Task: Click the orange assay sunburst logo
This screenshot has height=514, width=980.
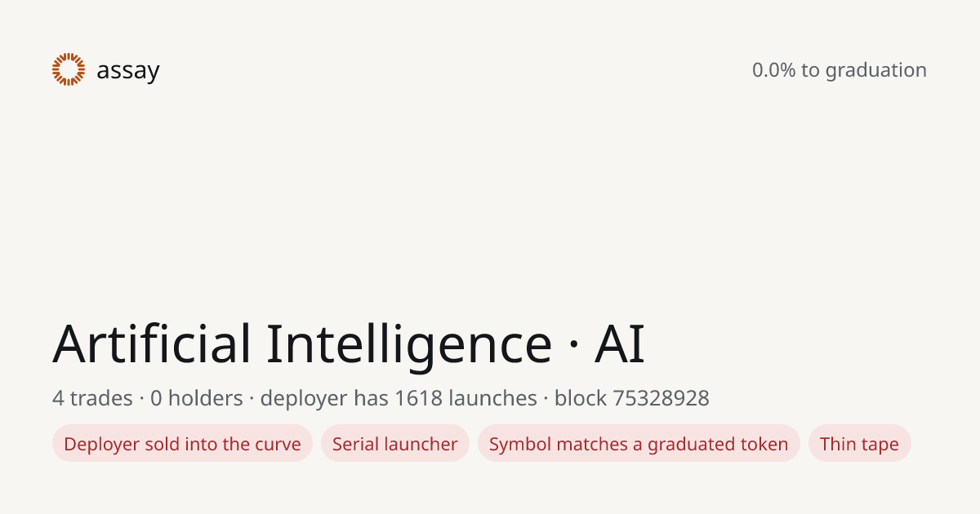Action: 69,69
